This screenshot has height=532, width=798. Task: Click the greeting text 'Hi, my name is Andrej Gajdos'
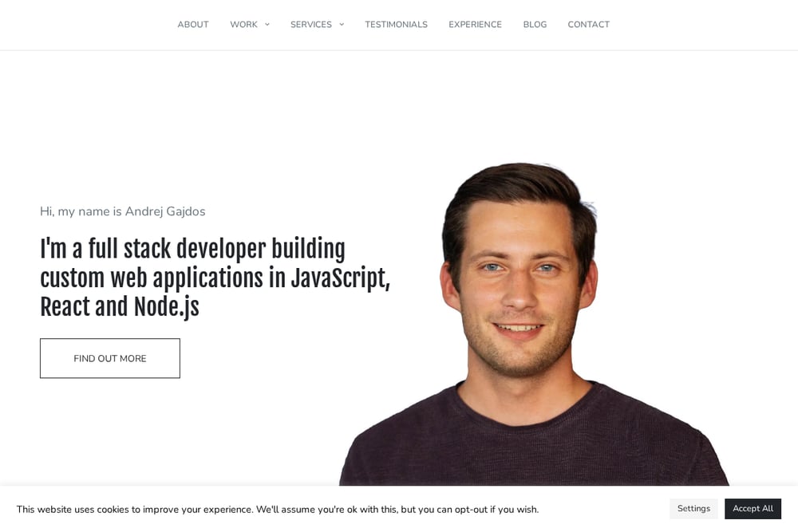[123, 211]
